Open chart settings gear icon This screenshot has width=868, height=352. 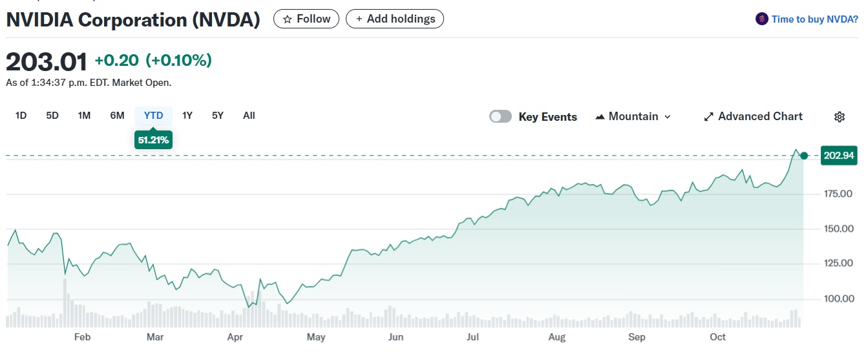point(840,117)
